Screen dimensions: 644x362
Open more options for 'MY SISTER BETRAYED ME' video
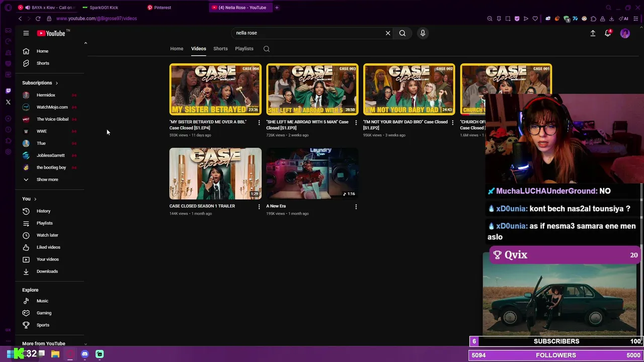coord(259,122)
